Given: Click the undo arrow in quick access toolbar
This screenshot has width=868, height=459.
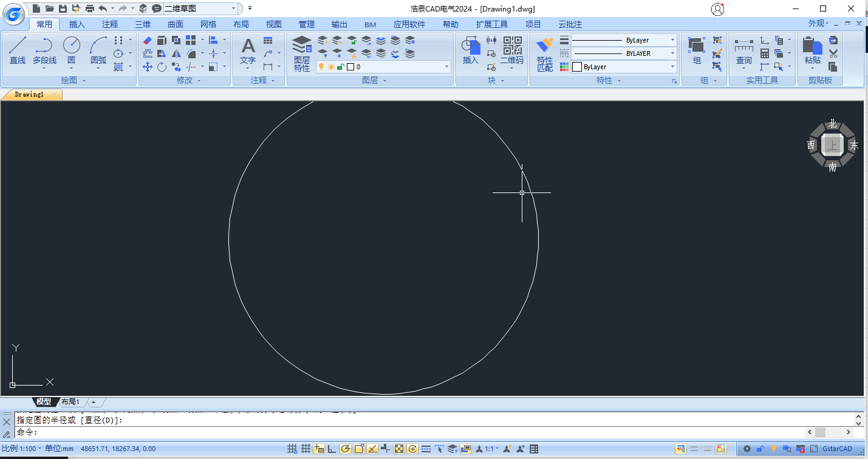Looking at the screenshot, I should pyautogui.click(x=103, y=8).
